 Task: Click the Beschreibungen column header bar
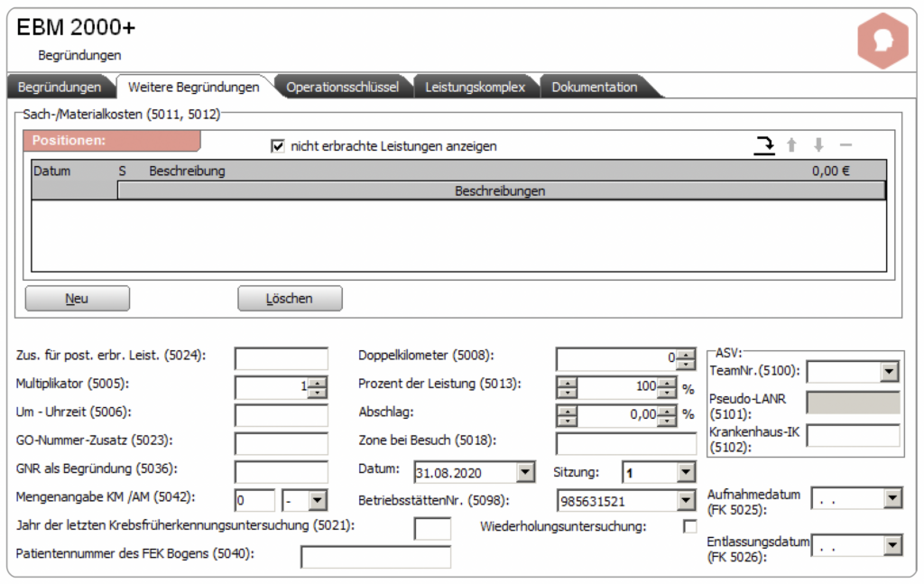501,191
